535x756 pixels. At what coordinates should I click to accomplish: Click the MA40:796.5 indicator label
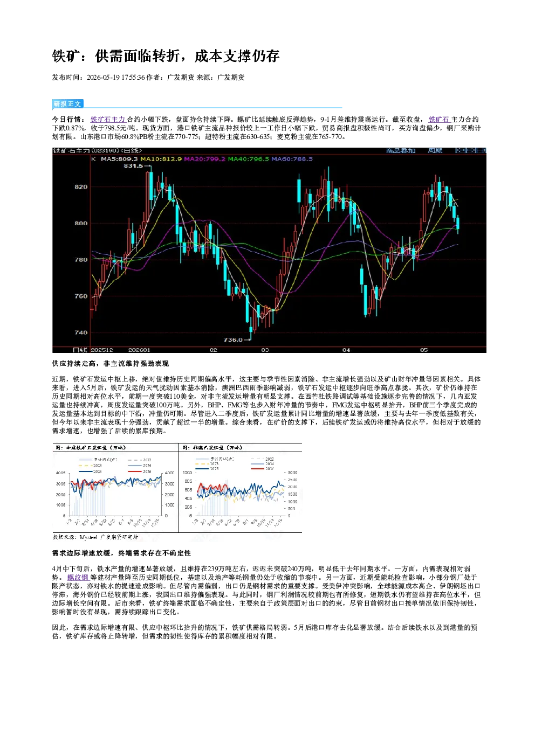[x=248, y=159]
